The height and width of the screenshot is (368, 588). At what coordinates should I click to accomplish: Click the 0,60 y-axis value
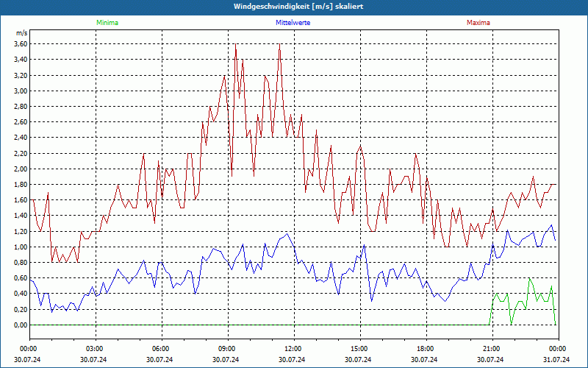[x=21, y=278]
